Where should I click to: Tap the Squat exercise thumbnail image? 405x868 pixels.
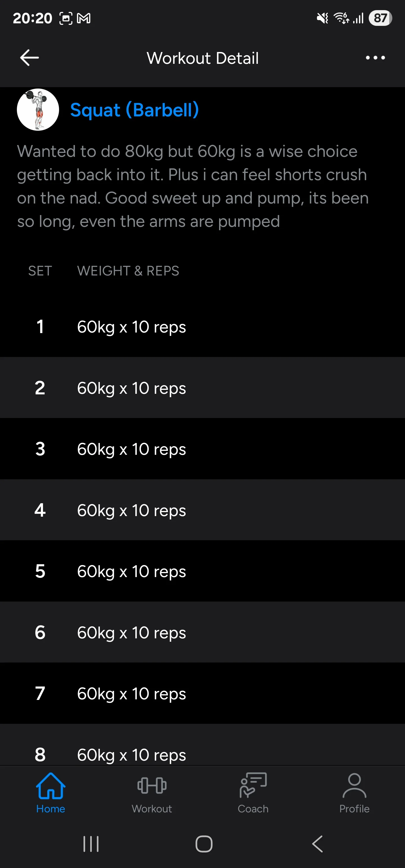click(x=38, y=110)
